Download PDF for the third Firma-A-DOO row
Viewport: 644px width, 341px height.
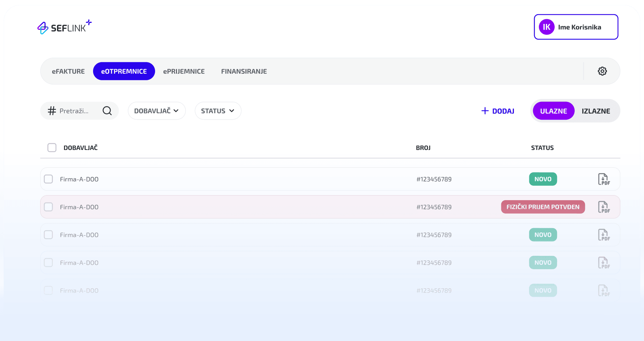(604, 235)
